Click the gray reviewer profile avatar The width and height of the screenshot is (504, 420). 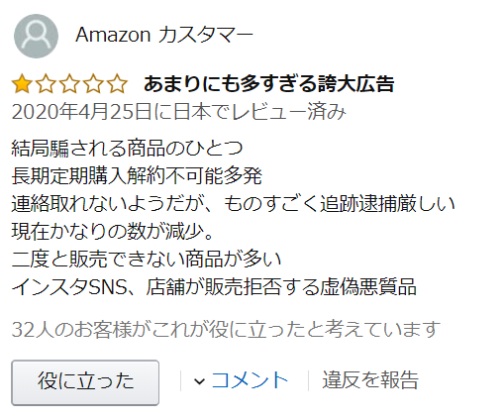(x=36, y=36)
